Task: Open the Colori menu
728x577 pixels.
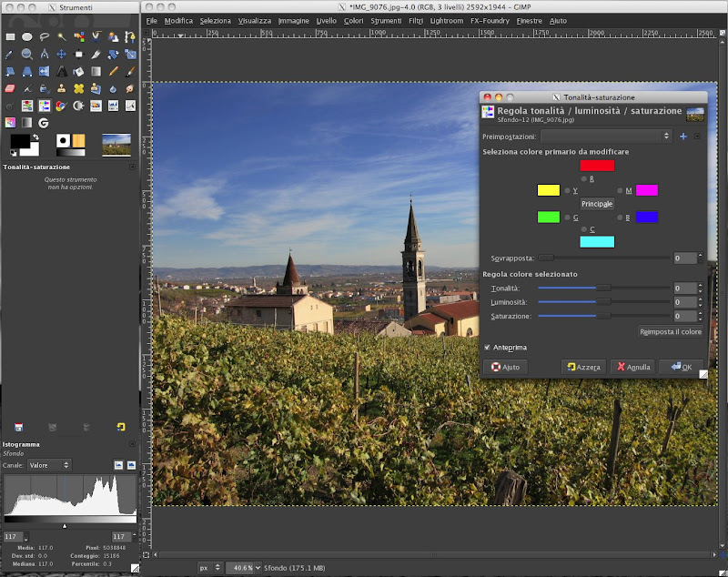Action: point(353,20)
